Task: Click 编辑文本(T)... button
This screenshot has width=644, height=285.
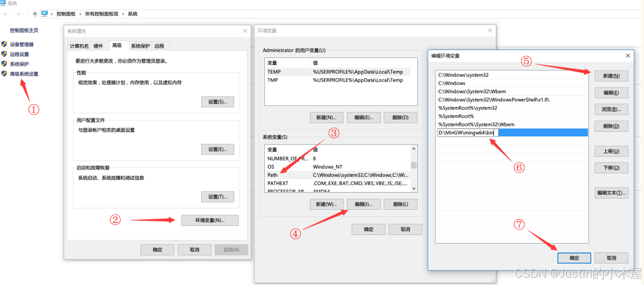Action: [611, 193]
